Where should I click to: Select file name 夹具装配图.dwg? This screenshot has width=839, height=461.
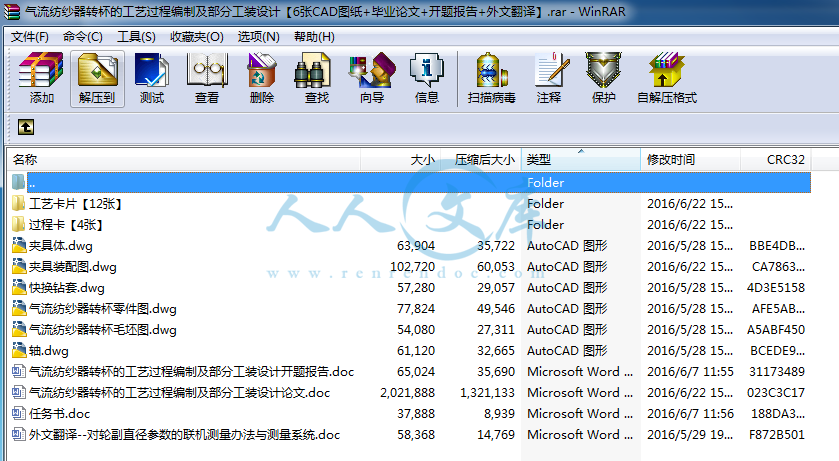(x=73, y=267)
